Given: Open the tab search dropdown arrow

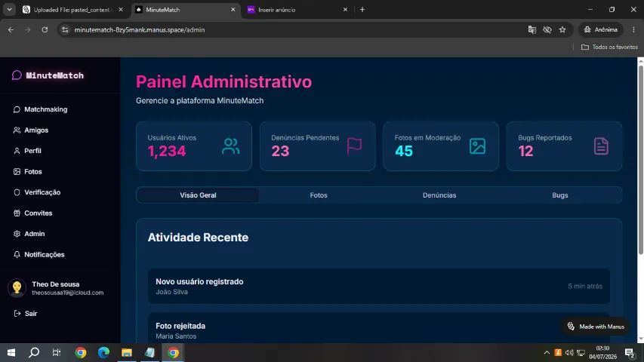Looking at the screenshot, I should pyautogui.click(x=9, y=10).
